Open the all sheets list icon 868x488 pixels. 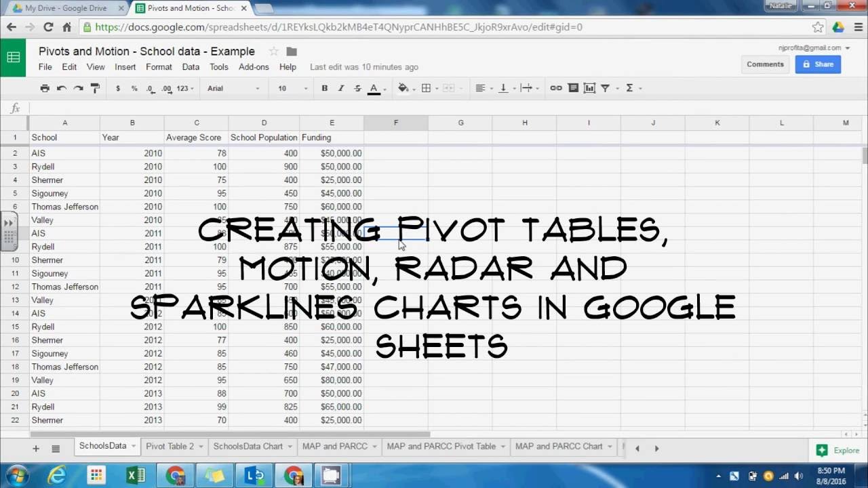tap(56, 448)
